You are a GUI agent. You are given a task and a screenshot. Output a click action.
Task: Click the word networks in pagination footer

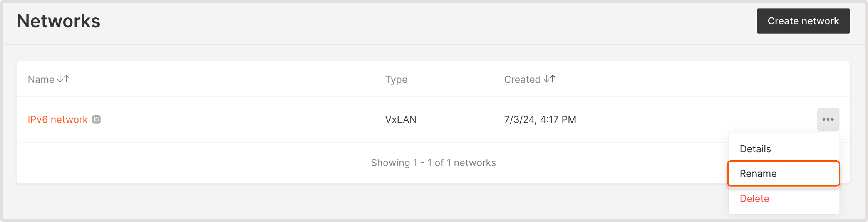[x=474, y=163]
